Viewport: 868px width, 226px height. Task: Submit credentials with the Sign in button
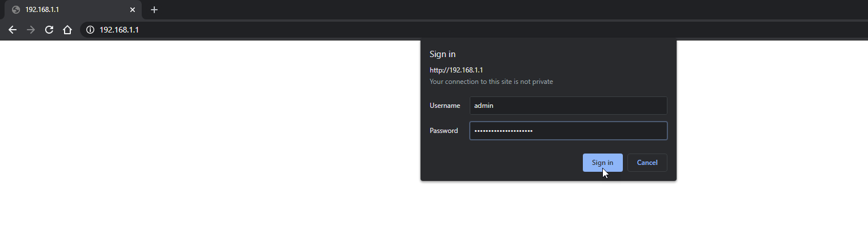(602, 163)
